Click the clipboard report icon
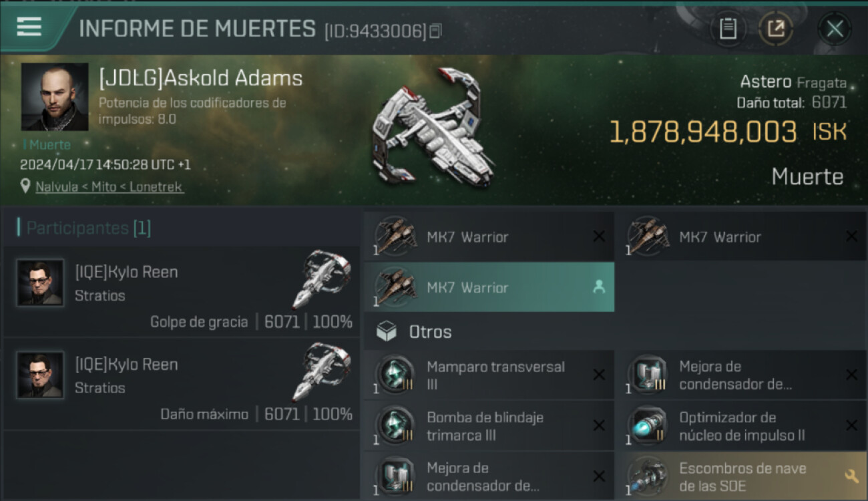The width and height of the screenshot is (868, 501). click(728, 29)
